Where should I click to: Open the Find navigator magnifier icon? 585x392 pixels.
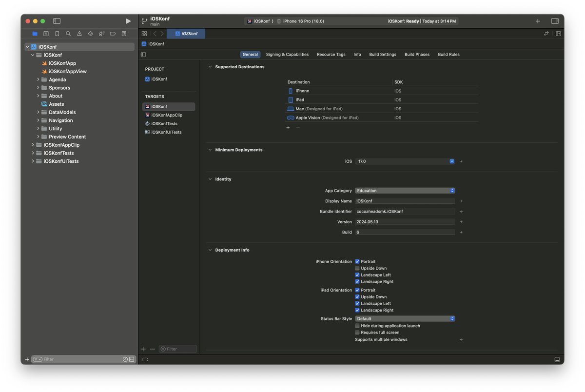point(68,34)
